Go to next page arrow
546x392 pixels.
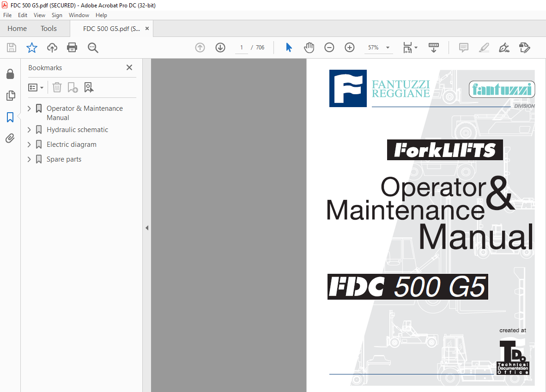click(220, 48)
